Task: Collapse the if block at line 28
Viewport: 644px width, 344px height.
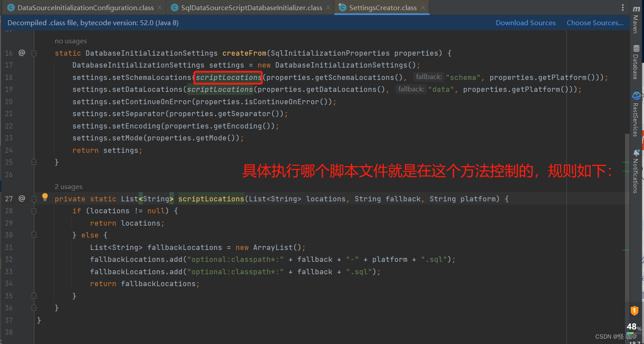Action: click(34, 211)
